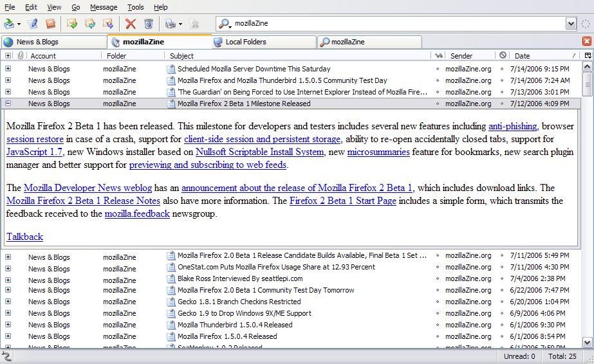Click the Get Mail toolbar icon

point(9,24)
